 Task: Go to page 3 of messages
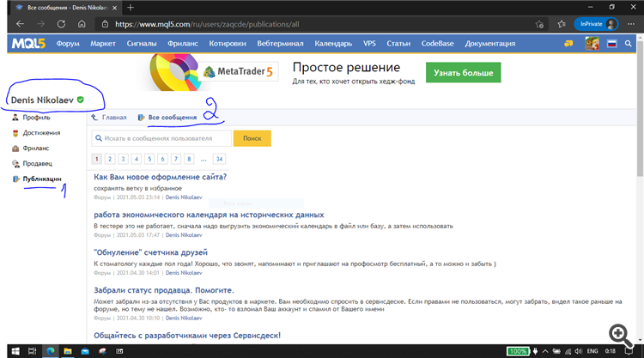click(123, 159)
